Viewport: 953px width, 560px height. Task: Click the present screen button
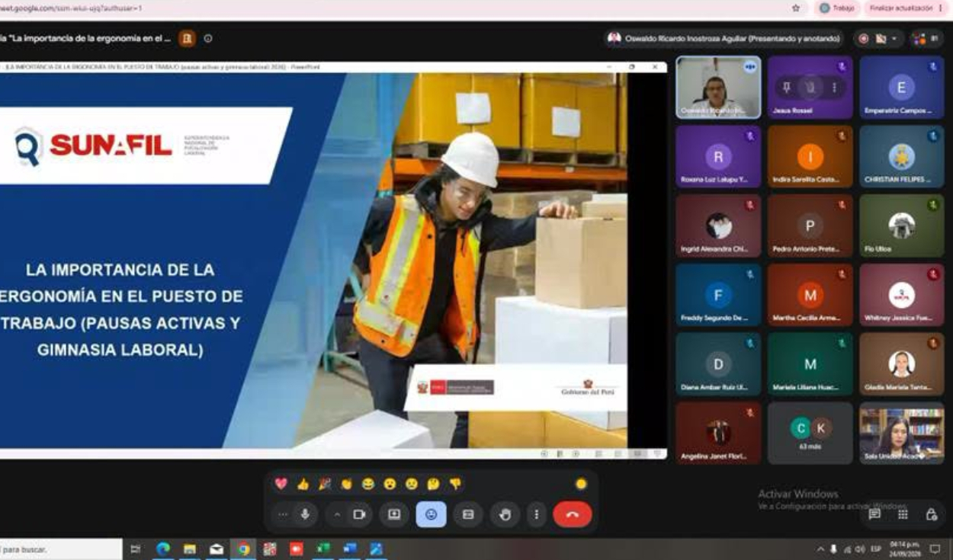tap(394, 514)
